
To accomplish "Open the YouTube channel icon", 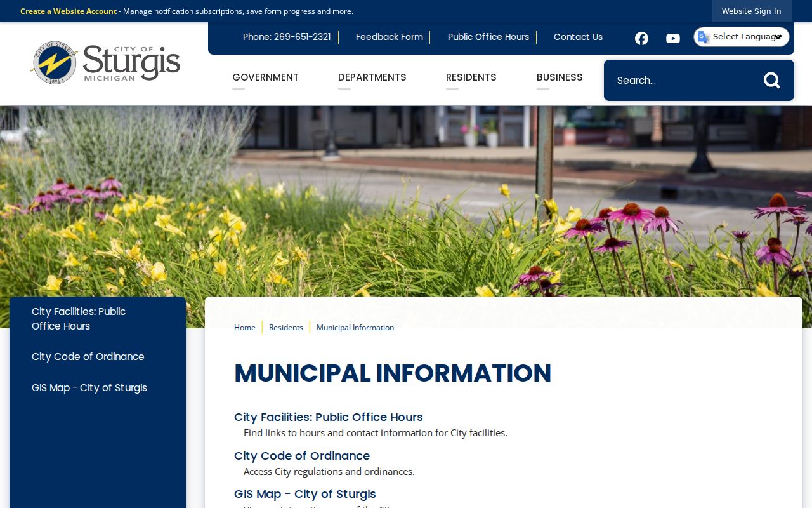I will (x=673, y=39).
